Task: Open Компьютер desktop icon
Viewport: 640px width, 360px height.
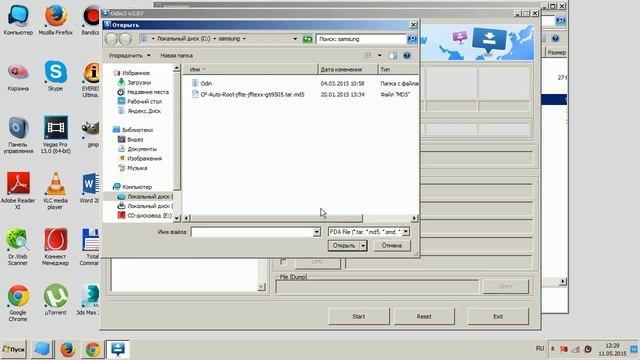Action: point(18,20)
